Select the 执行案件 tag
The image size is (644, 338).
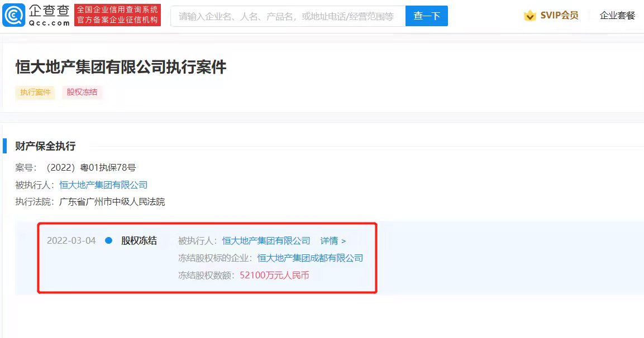[35, 92]
